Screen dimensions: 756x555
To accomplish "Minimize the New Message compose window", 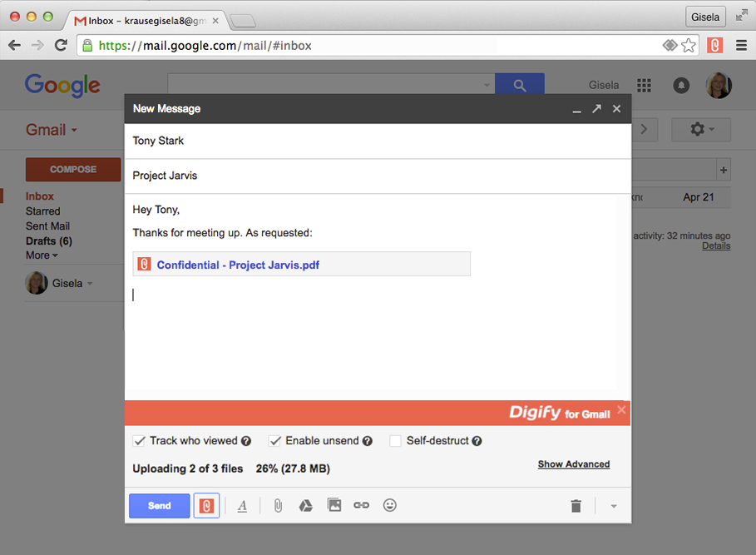I will (x=576, y=111).
